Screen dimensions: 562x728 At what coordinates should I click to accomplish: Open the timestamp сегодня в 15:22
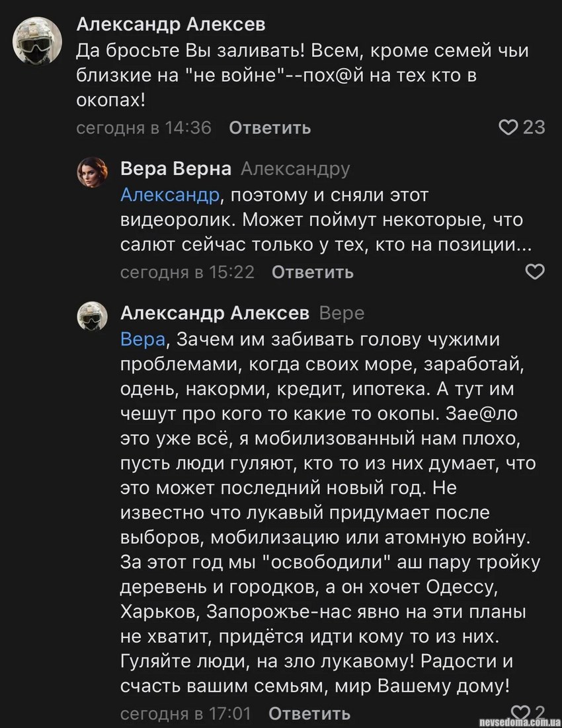tap(187, 272)
